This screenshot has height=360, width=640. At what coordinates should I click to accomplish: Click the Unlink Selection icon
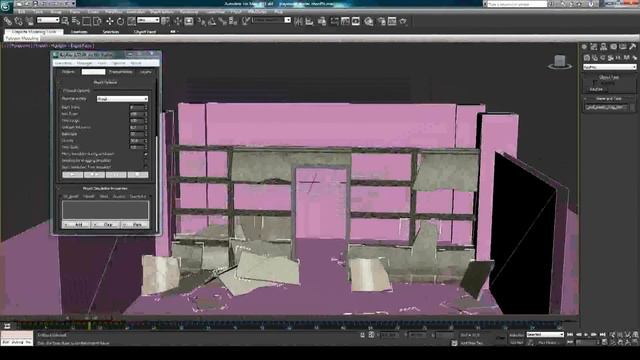[x=19, y=21]
